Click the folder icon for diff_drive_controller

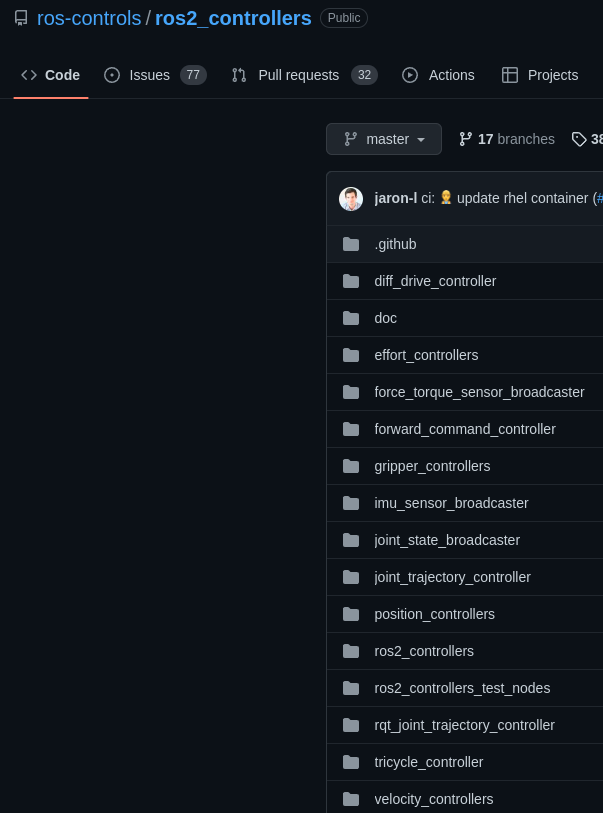click(x=351, y=281)
